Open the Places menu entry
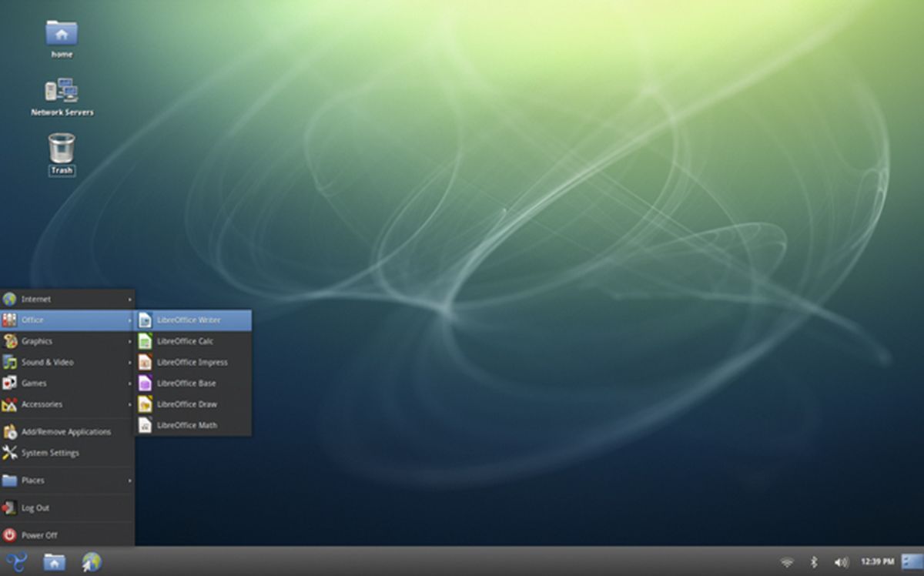The image size is (924, 576). coord(32,480)
